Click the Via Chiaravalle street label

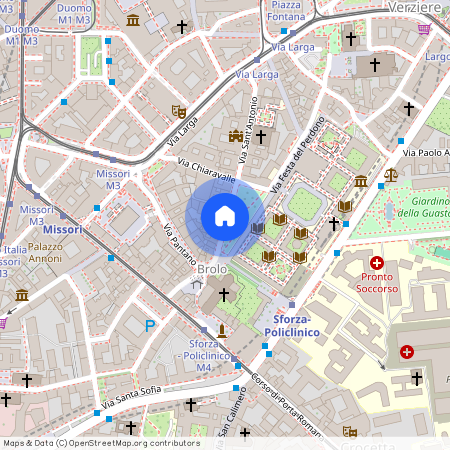click(207, 170)
